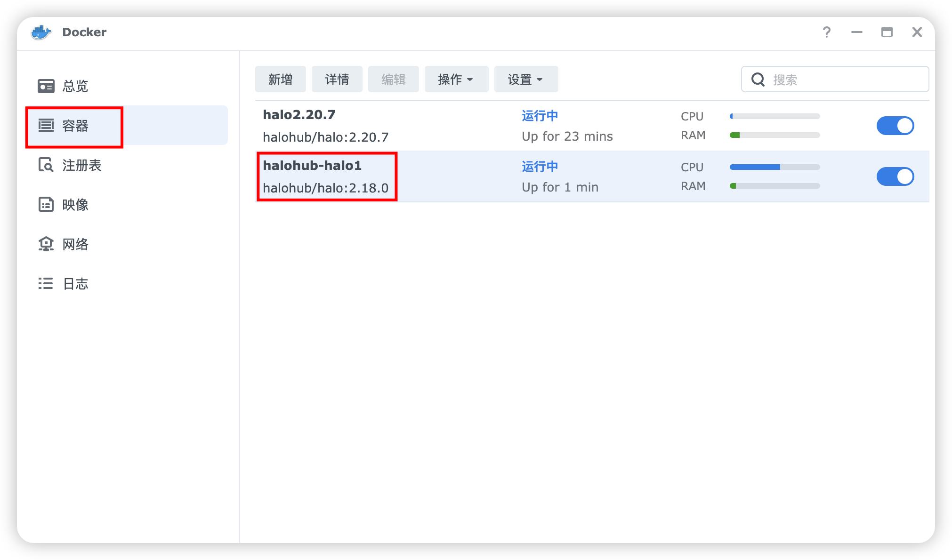Click the 网络 network sidebar icon
The image size is (952, 560).
(x=46, y=244)
